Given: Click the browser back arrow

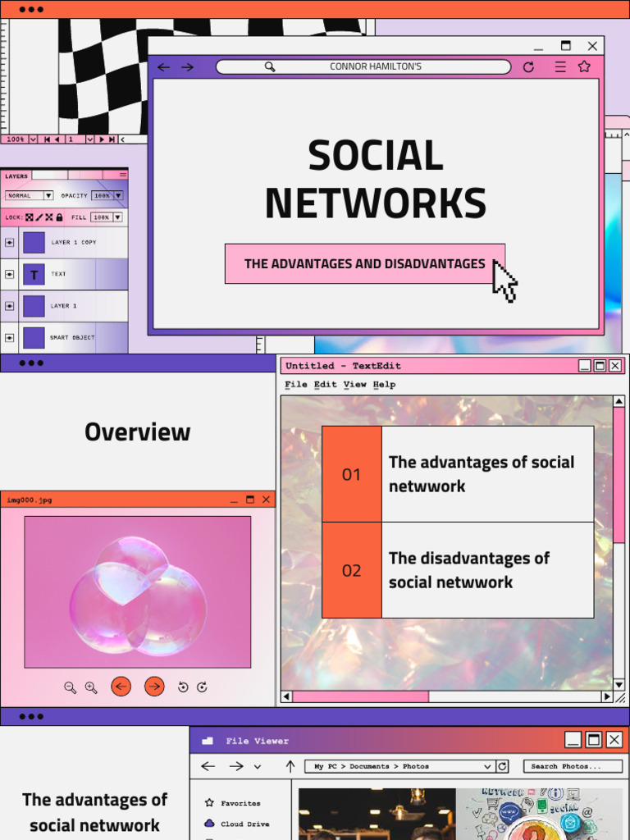Looking at the screenshot, I should tap(163, 67).
